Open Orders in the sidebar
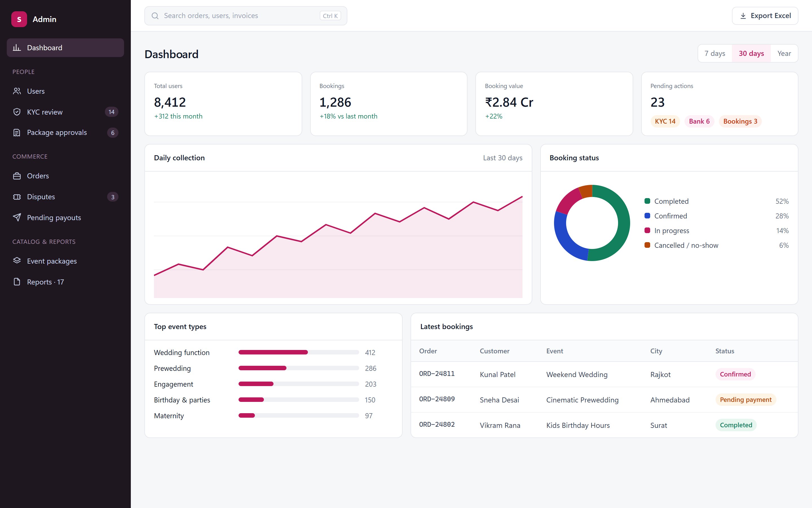Viewport: 812px width, 508px height. [65, 176]
